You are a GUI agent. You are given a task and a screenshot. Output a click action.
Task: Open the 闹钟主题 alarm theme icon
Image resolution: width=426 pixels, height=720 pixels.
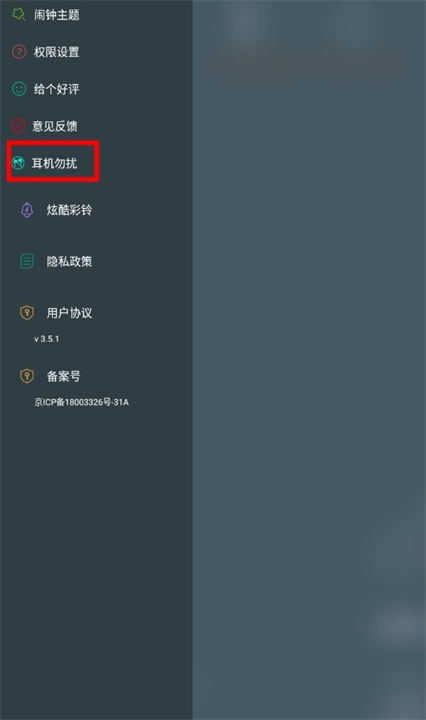18,14
